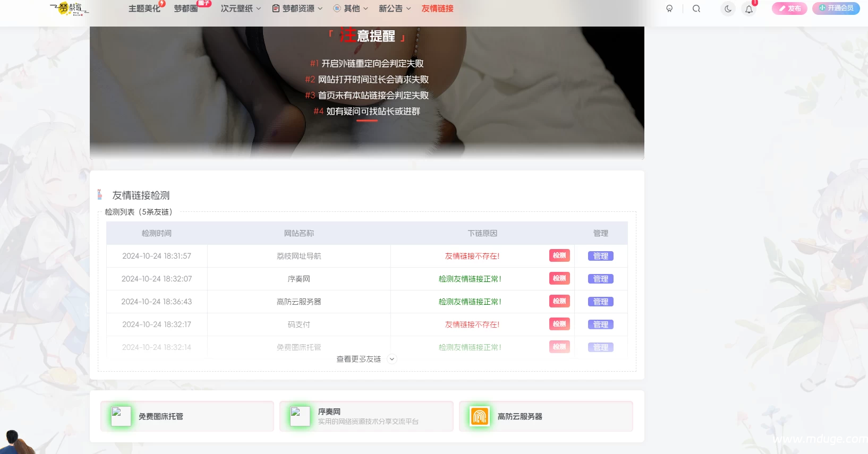Click the 高防云服务器 orange fingerprint icon
This screenshot has width=868, height=454.
[480, 416]
